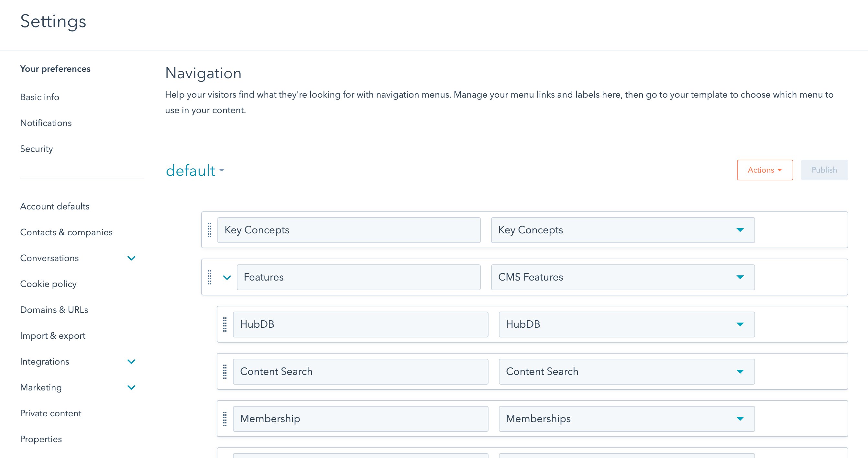The width and height of the screenshot is (868, 458).
Task: Click drag handle of Content Search row
Action: click(225, 371)
